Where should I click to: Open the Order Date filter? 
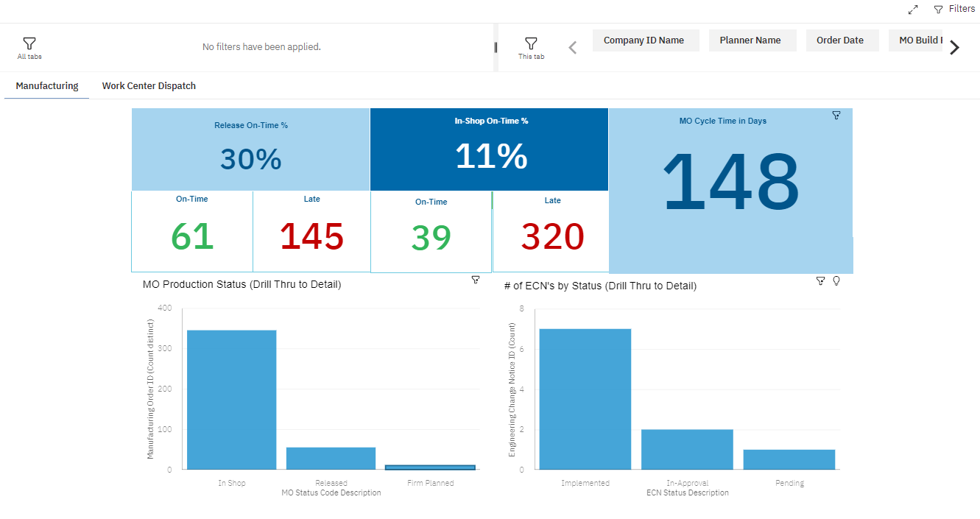pos(842,40)
